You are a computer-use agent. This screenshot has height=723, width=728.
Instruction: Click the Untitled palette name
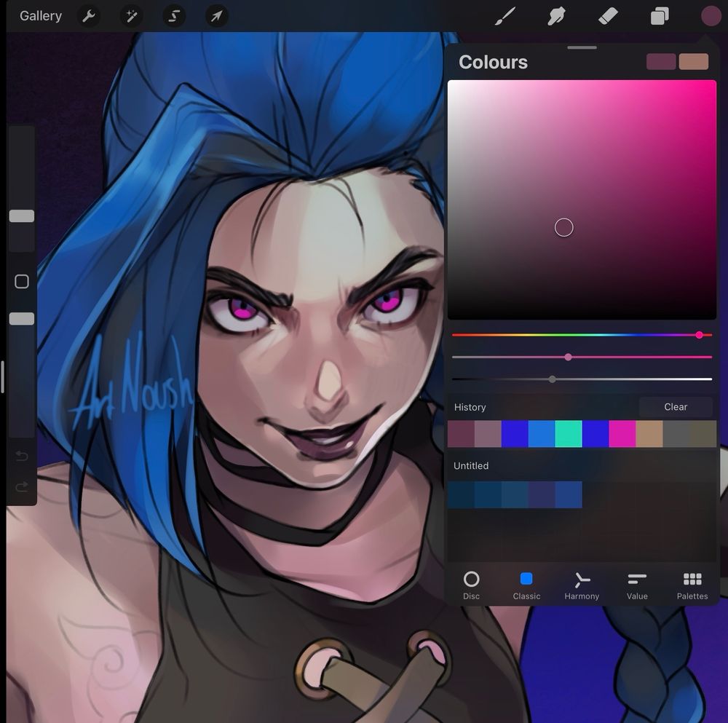471,466
